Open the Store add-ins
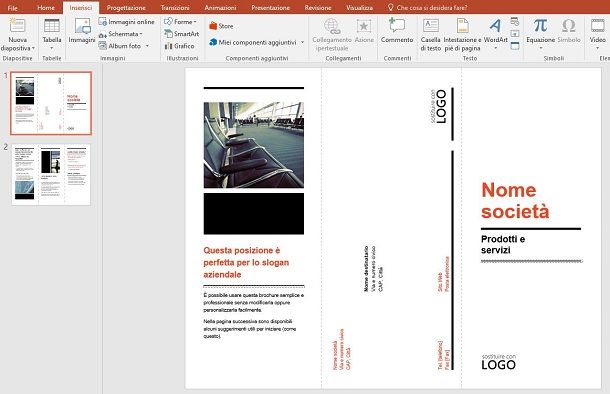 click(x=221, y=26)
